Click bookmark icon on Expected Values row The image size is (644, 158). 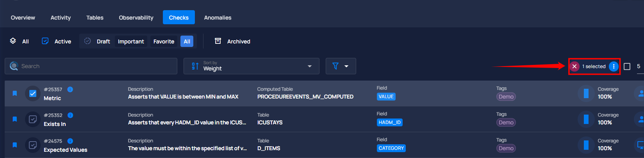15,145
